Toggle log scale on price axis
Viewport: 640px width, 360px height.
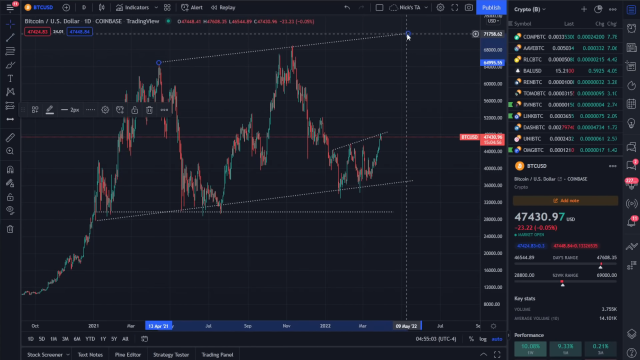click(483, 339)
